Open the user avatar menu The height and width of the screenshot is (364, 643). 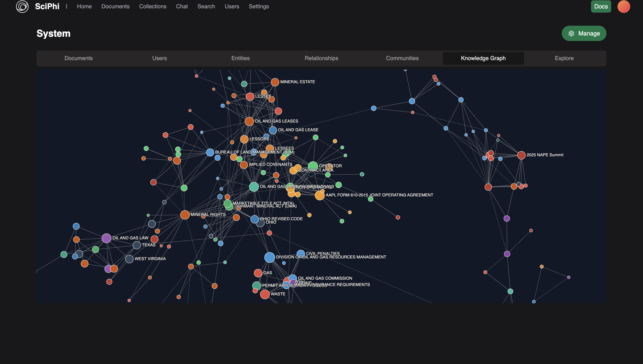click(623, 7)
